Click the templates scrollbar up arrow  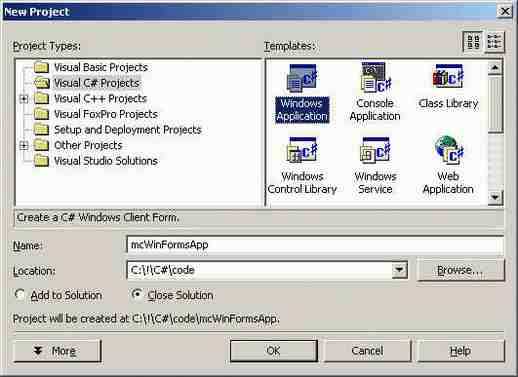(x=495, y=68)
